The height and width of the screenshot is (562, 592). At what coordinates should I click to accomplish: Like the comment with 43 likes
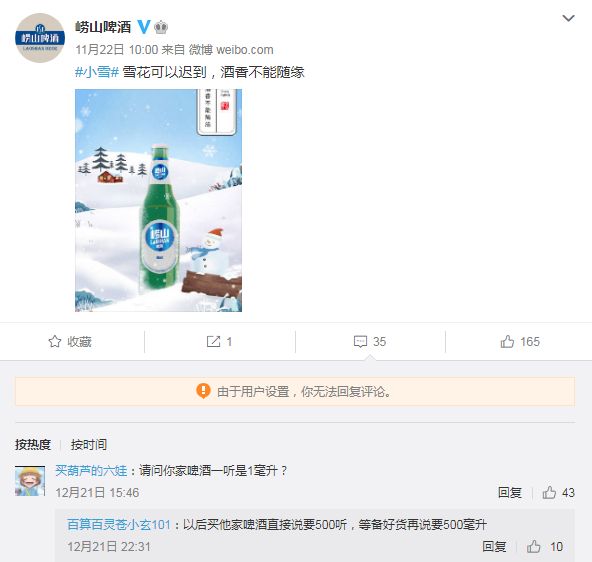(x=558, y=493)
